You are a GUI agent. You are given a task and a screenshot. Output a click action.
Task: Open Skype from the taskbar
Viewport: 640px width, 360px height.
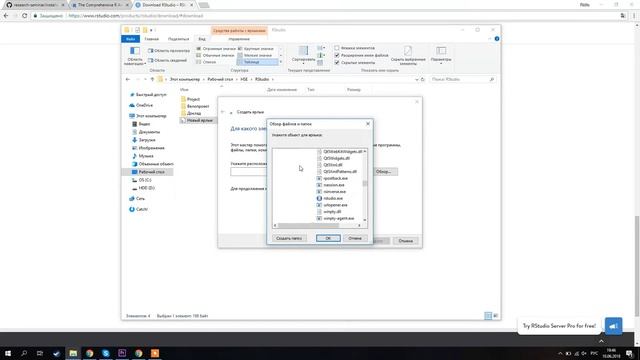tap(106, 353)
